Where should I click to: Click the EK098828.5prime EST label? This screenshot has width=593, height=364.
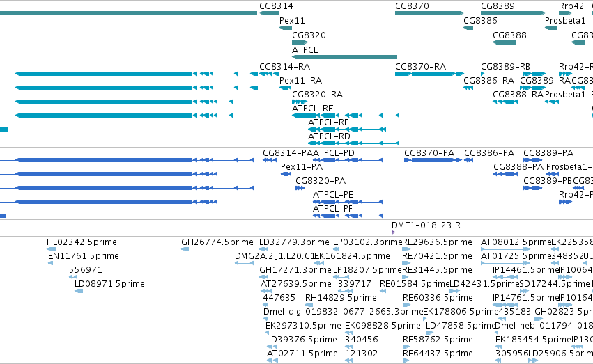(x=383, y=326)
